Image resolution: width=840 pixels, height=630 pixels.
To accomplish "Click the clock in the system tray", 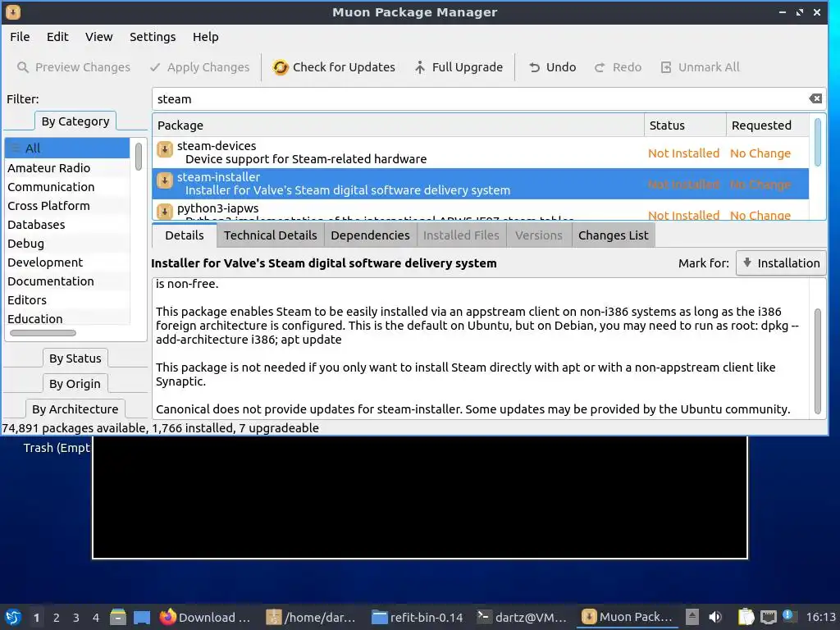I will pos(820,617).
